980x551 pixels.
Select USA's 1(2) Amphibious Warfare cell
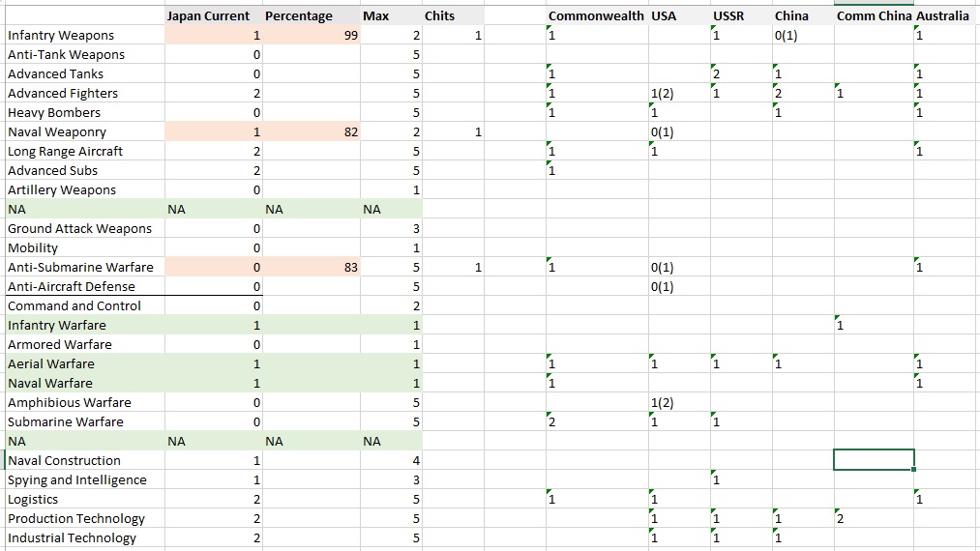tap(679, 403)
